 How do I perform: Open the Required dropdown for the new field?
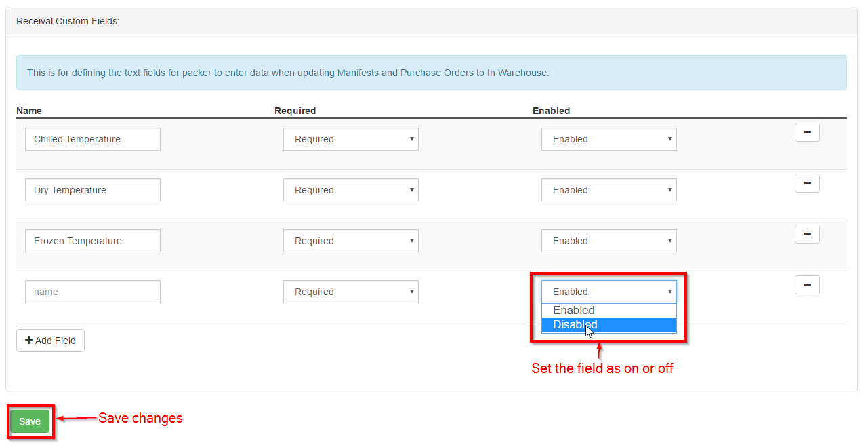point(350,291)
